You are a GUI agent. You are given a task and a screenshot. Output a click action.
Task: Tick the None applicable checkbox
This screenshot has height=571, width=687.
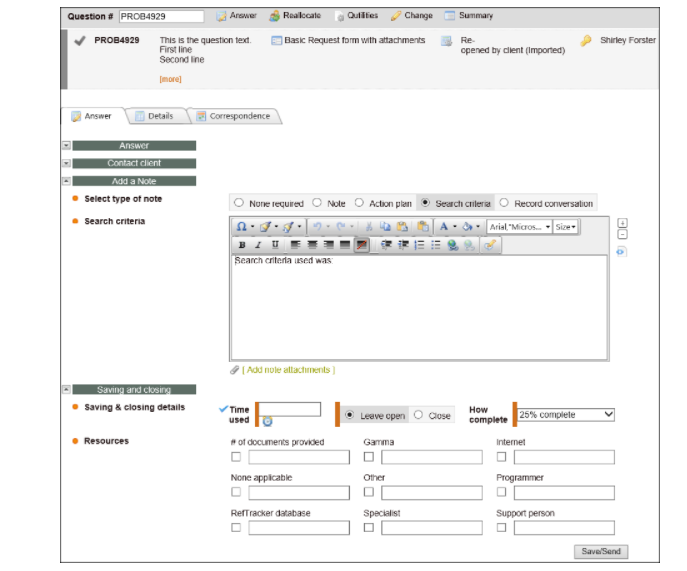click(x=236, y=492)
